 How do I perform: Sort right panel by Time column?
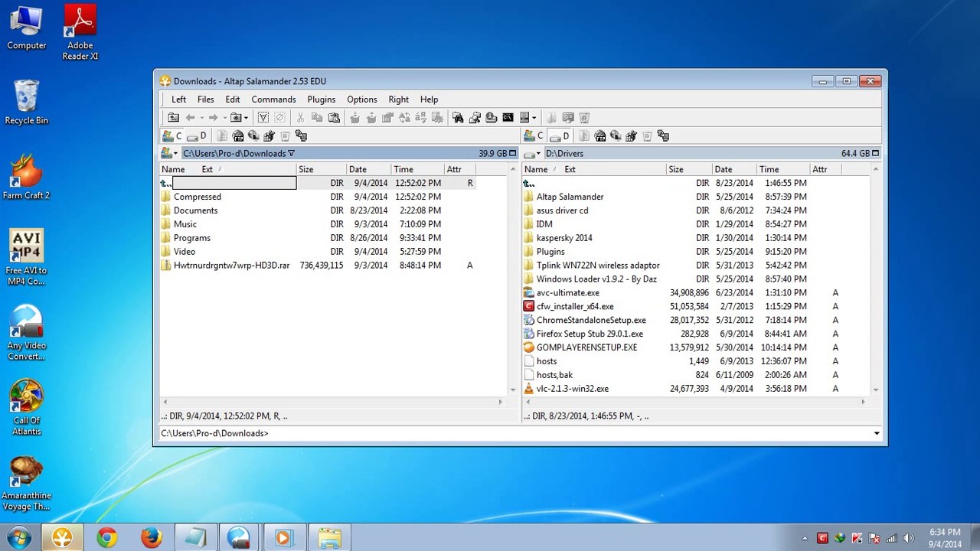[783, 170]
